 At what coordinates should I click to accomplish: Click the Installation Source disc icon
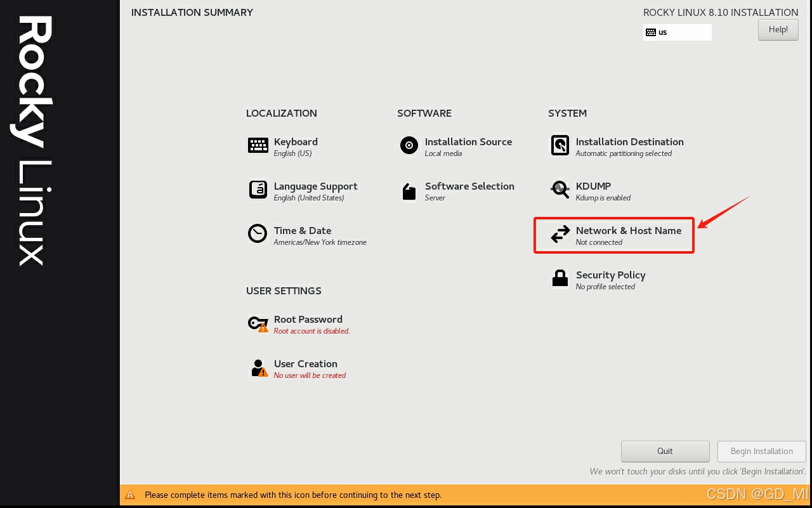click(x=409, y=145)
